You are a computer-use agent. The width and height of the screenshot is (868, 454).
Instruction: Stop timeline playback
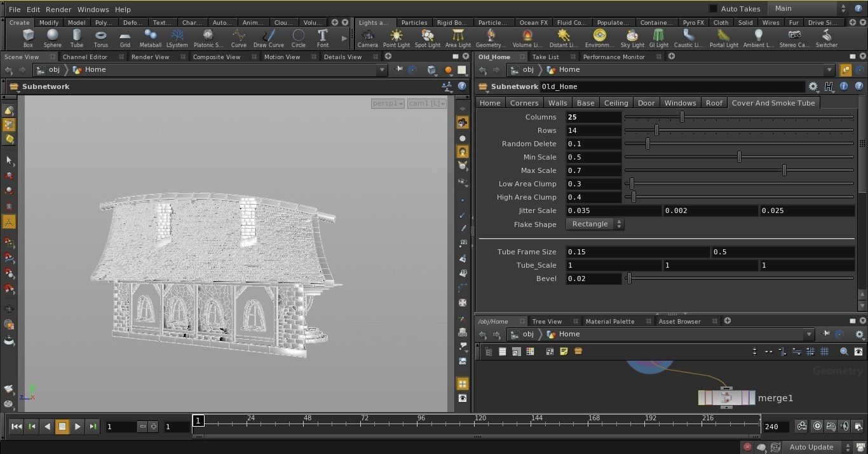coord(62,427)
